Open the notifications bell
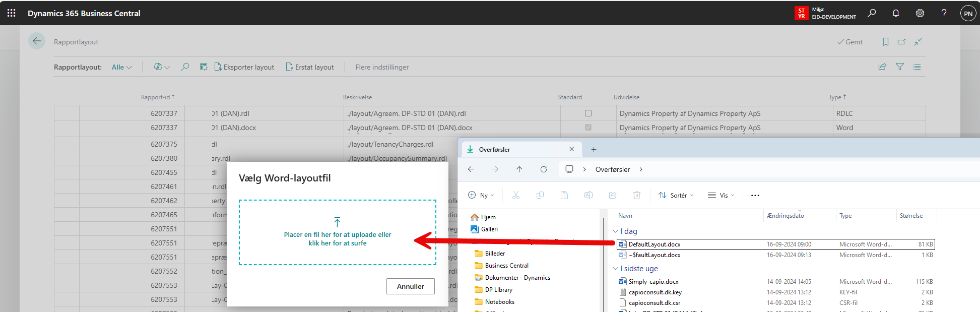This screenshot has width=980, height=312. click(x=896, y=13)
